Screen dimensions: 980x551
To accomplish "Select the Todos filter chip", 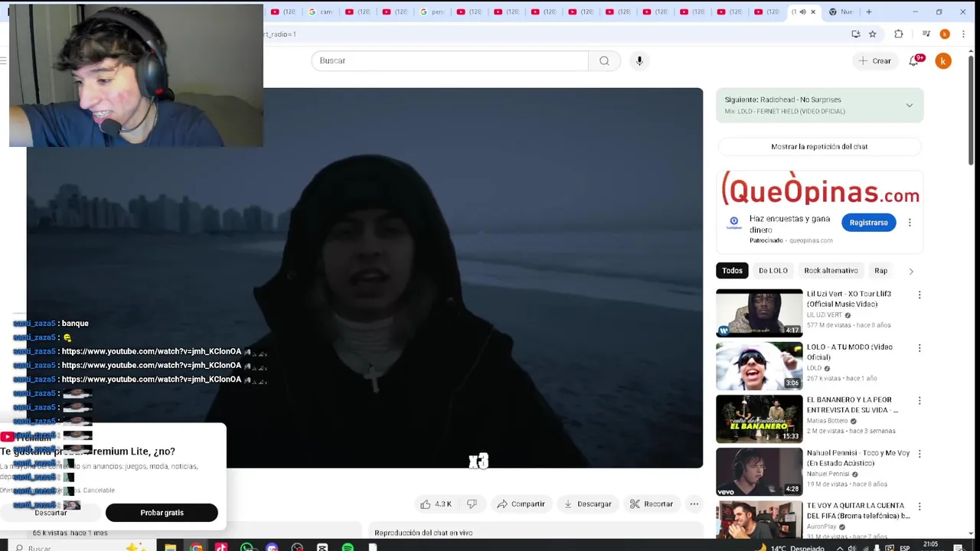I will point(732,270).
